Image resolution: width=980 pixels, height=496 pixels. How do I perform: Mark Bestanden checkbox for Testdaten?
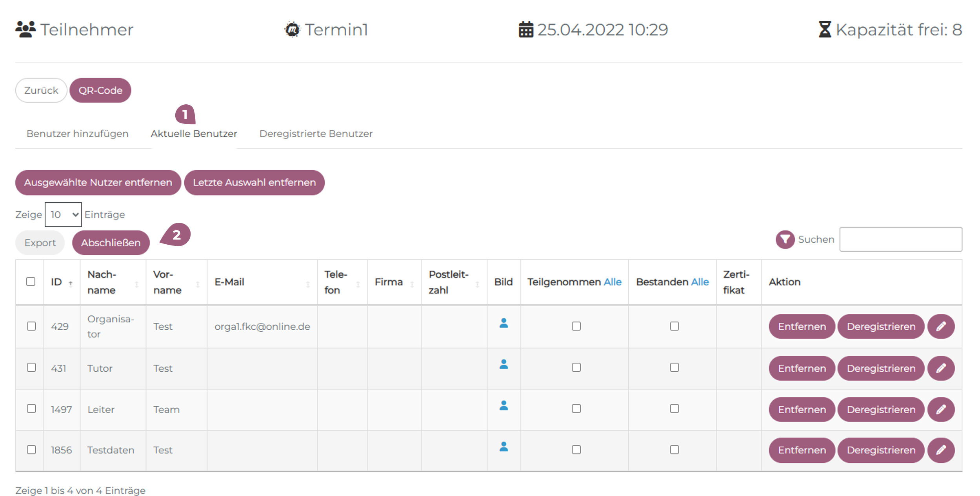[x=674, y=450]
